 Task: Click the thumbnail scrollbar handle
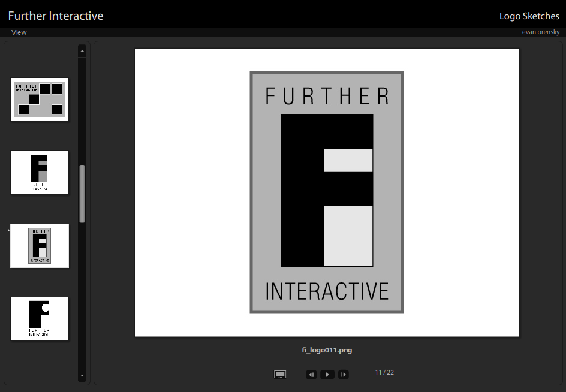[x=82, y=194]
